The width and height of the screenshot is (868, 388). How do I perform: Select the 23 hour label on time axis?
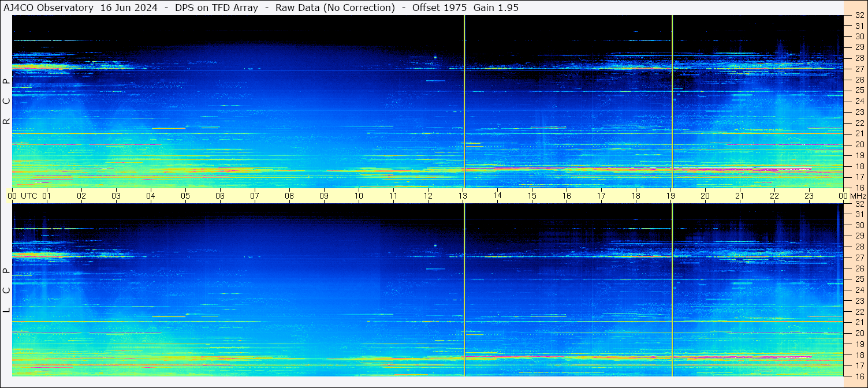click(x=809, y=196)
